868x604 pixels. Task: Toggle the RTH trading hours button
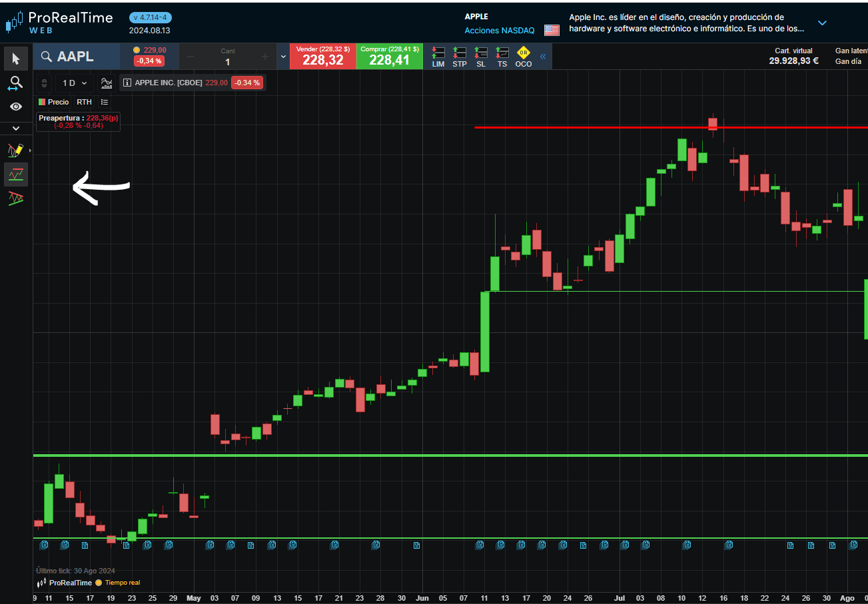84,102
